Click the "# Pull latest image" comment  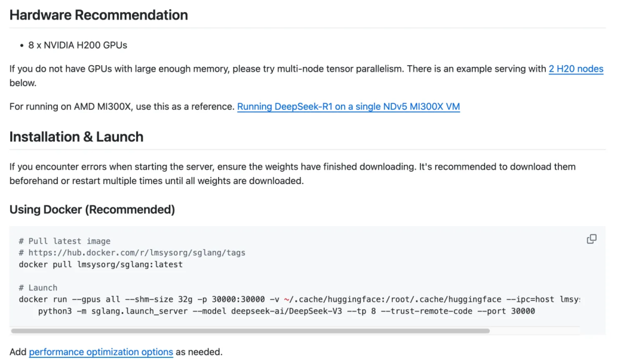click(65, 241)
